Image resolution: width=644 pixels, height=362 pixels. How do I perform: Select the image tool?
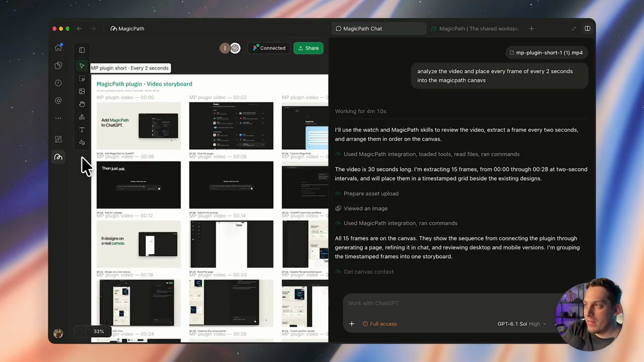[82, 92]
